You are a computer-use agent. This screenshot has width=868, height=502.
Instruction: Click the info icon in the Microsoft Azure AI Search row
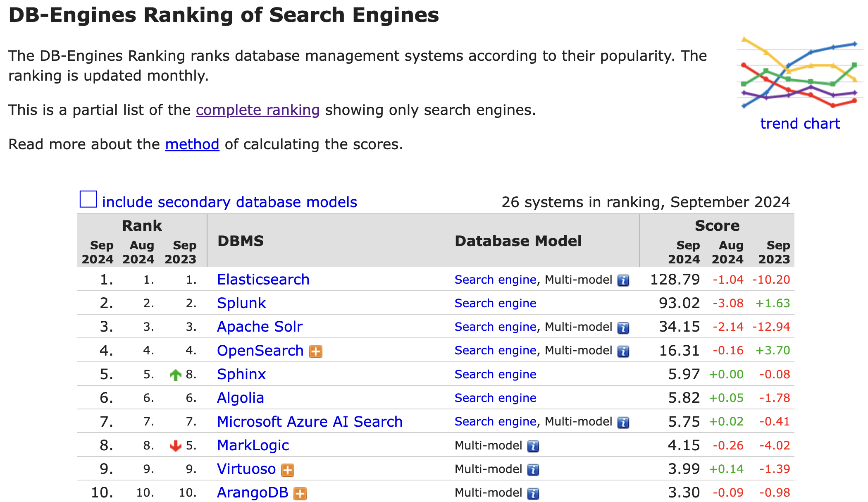(x=623, y=423)
